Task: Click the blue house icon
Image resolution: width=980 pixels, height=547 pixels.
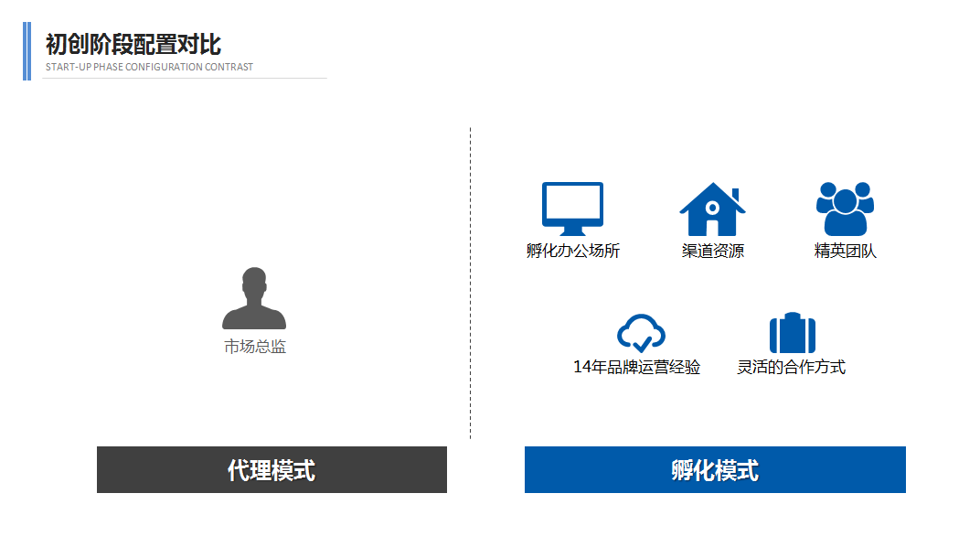Action: pos(712,209)
